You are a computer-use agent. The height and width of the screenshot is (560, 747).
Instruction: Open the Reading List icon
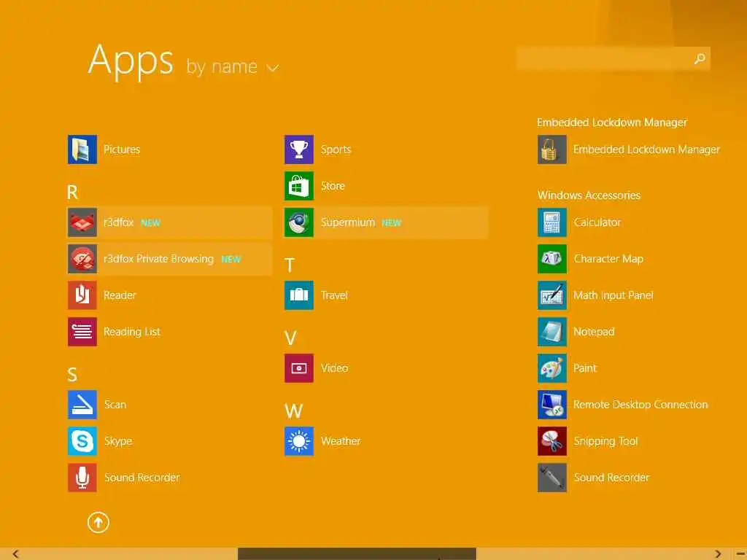tap(82, 332)
